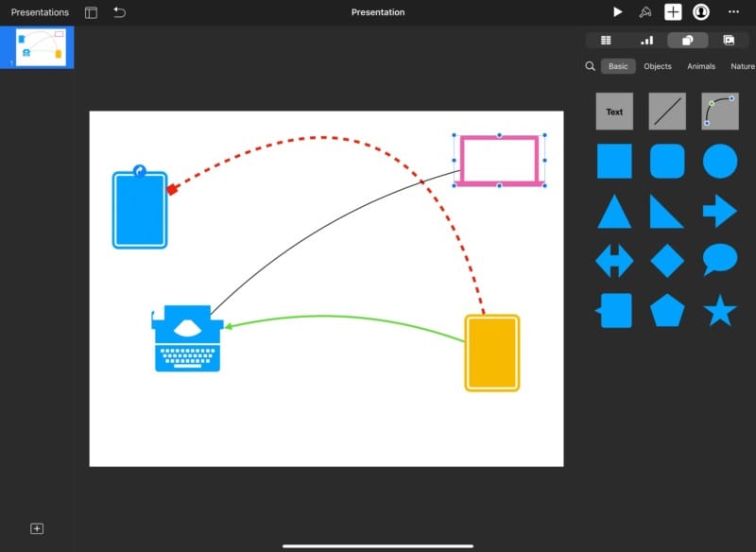
Task: Open the More options ellipsis menu
Action: [732, 11]
